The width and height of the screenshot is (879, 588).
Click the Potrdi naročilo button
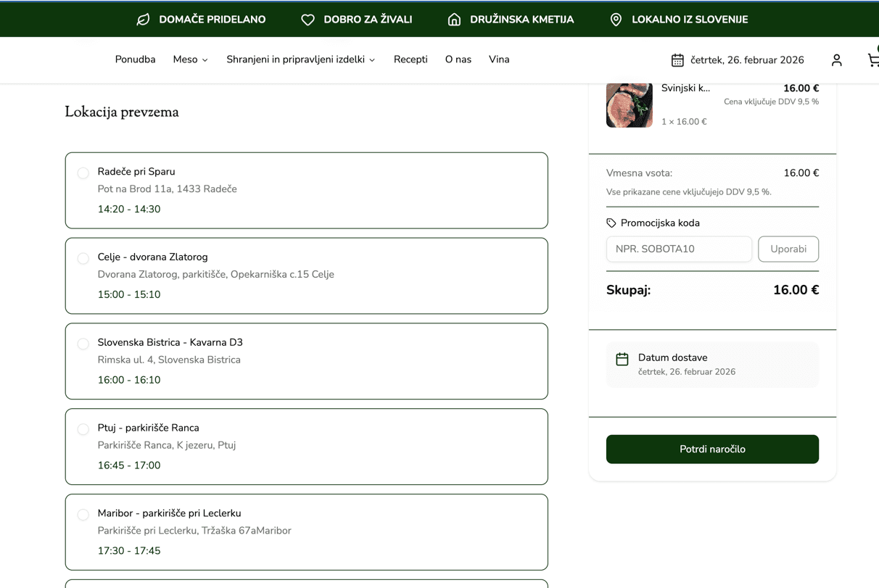click(x=712, y=449)
